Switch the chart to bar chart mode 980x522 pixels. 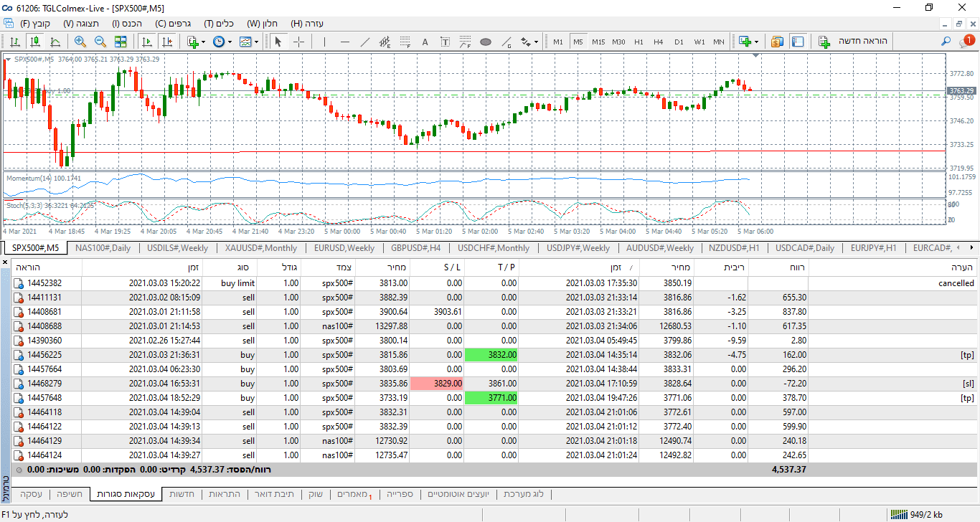pyautogui.click(x=14, y=42)
